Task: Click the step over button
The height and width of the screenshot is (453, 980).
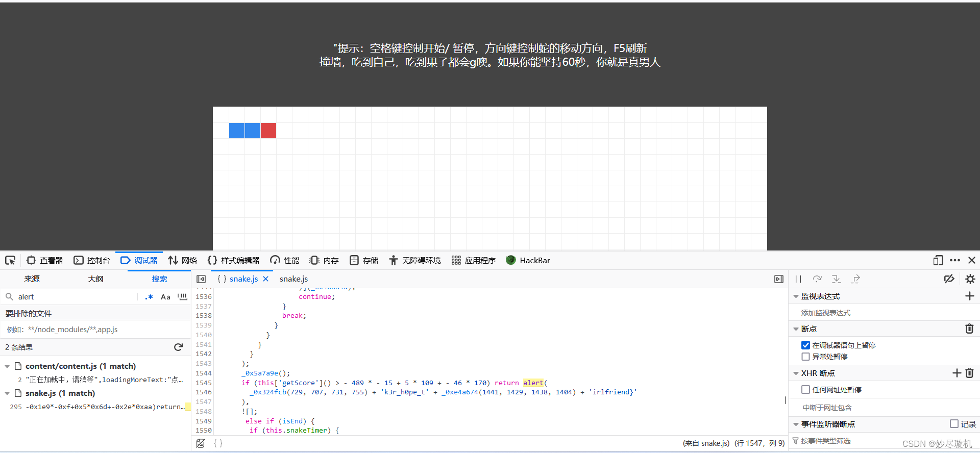Action: (x=817, y=279)
